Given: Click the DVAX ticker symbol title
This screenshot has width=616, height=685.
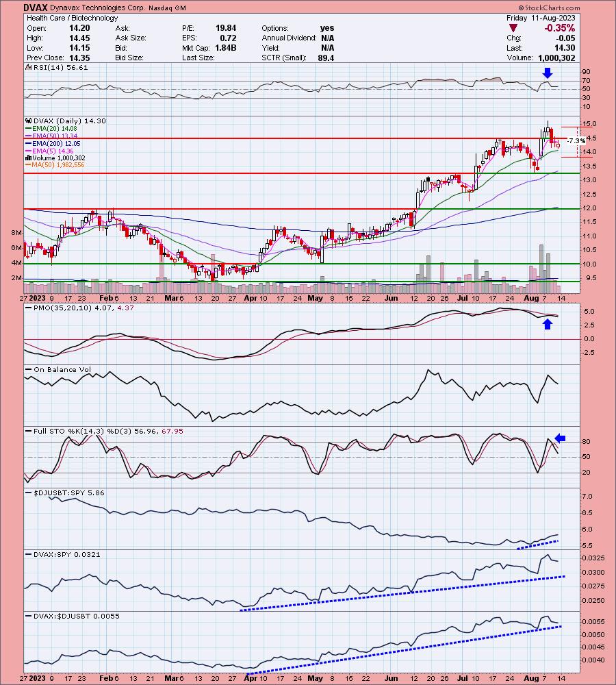Looking at the screenshot, I should [x=36, y=8].
